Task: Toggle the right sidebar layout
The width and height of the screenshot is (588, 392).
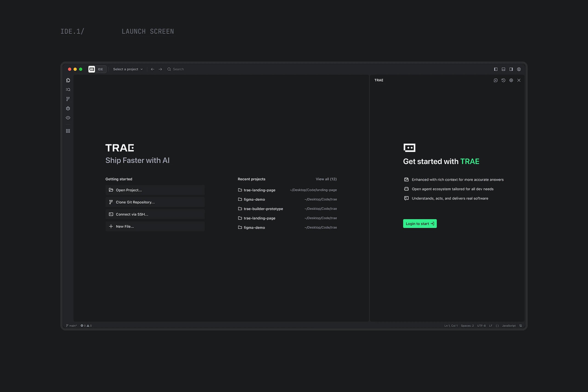Action: (x=511, y=69)
